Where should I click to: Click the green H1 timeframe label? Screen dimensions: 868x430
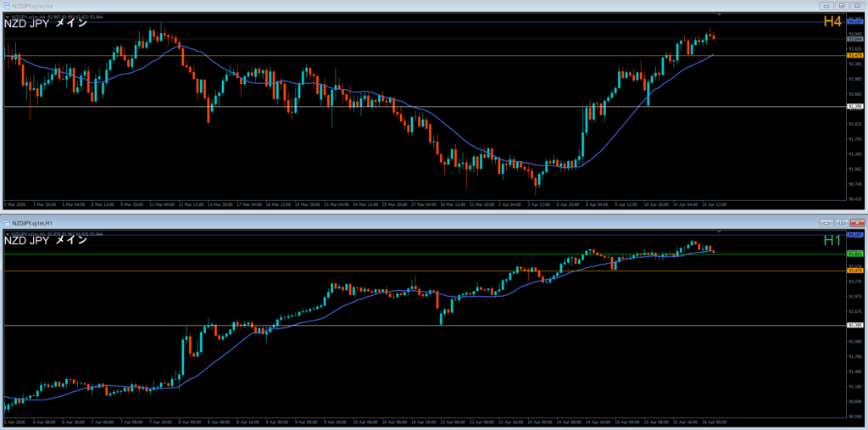[832, 241]
